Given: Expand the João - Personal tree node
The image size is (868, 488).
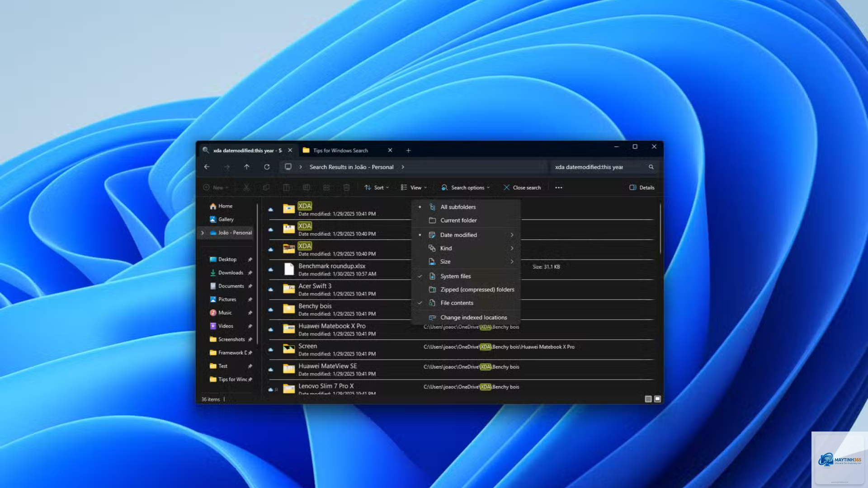Looking at the screenshot, I should 203,233.
